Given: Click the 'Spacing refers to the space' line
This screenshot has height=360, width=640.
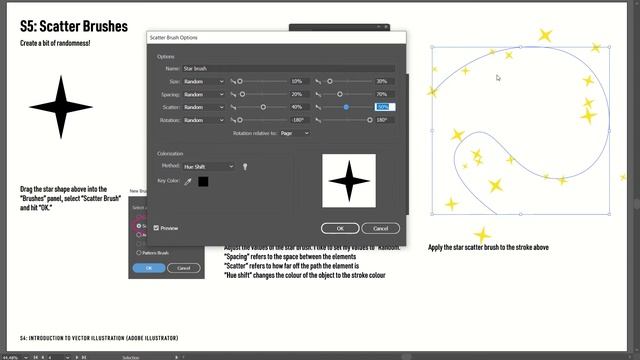Looking at the screenshot, I should pyautogui.click(x=290, y=257).
